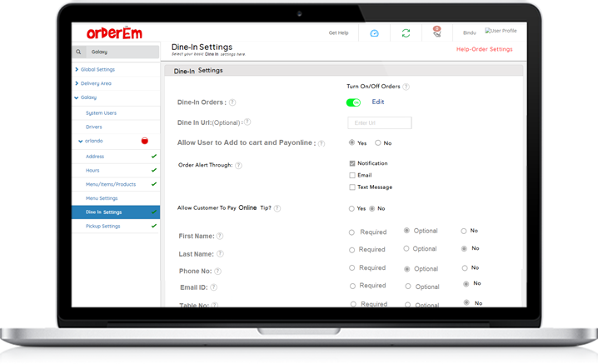Viewport: 598px width, 364px height.
Task: Select the highlighted Dine In Settings item
Action: [116, 212]
